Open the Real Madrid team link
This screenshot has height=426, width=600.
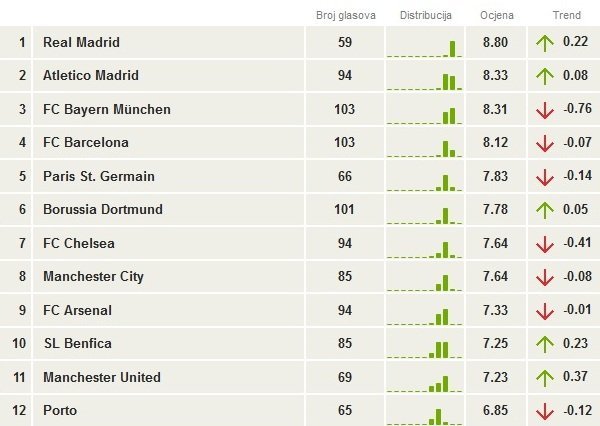[x=81, y=42]
